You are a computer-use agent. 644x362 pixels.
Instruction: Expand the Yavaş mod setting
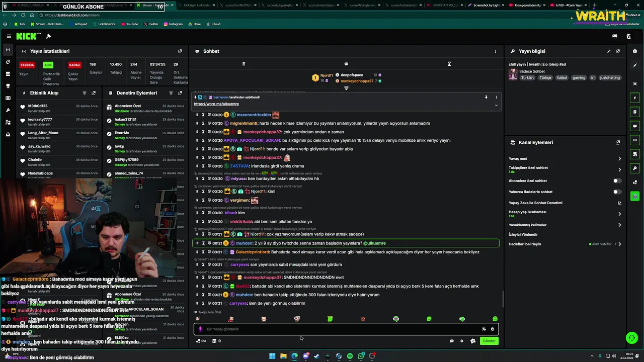coord(565,158)
